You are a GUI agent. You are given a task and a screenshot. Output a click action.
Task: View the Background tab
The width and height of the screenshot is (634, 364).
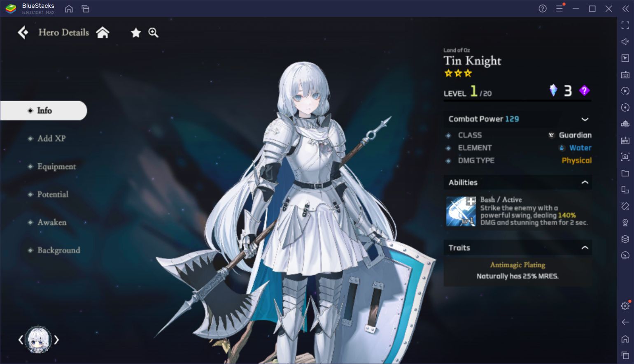(58, 250)
